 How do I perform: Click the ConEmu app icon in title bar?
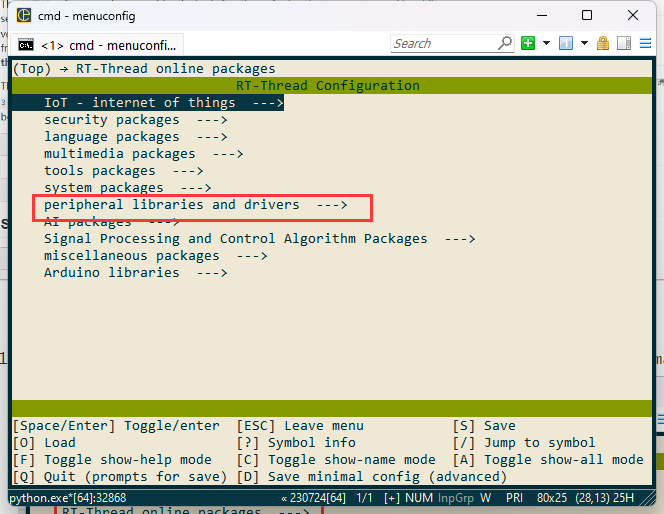coord(24,16)
